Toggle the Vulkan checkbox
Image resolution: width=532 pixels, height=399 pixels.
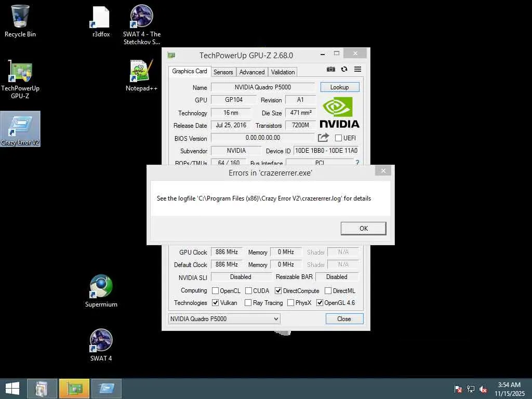215,303
